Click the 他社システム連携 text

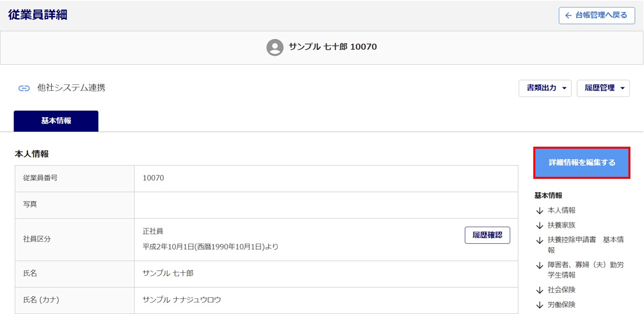pos(71,88)
